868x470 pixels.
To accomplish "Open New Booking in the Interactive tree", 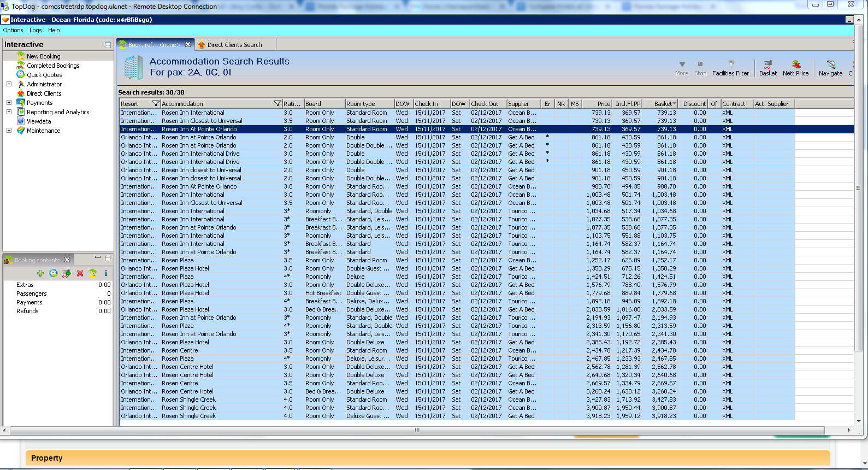I will pos(43,56).
